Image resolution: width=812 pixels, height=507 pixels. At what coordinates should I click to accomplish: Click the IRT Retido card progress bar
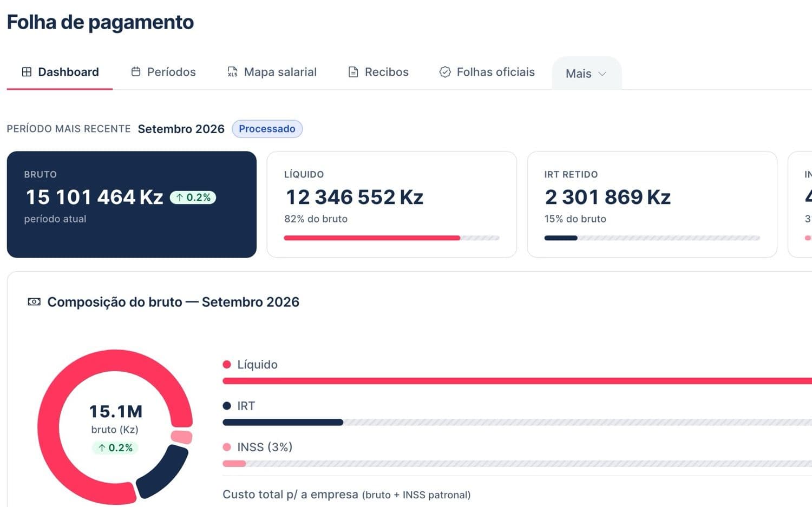(x=652, y=238)
